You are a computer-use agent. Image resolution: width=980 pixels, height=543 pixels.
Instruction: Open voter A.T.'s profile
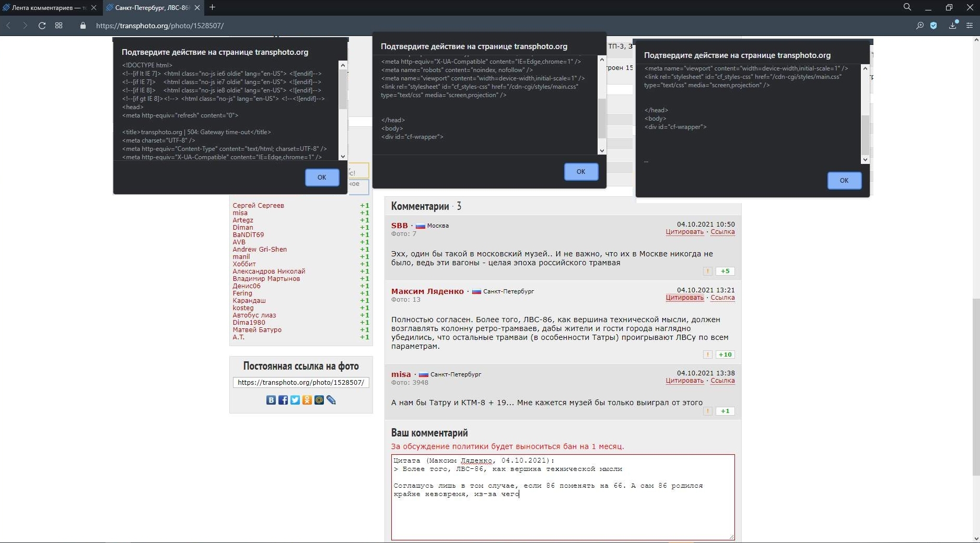(x=238, y=337)
